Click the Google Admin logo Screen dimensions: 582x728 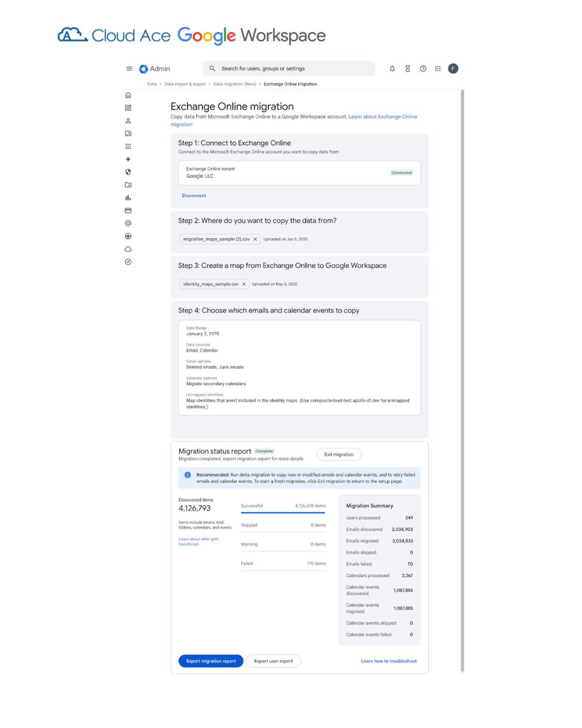click(x=154, y=69)
